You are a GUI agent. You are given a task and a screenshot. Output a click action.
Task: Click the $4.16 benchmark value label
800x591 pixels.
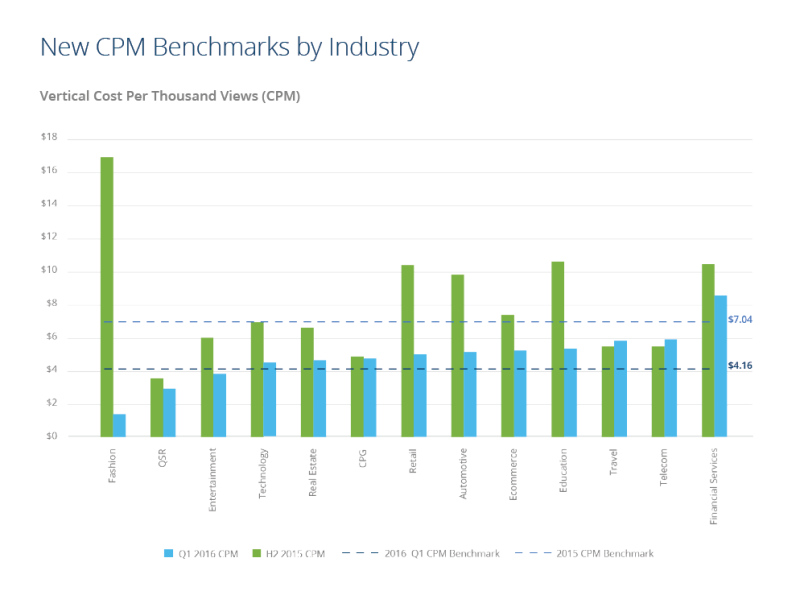click(x=740, y=366)
